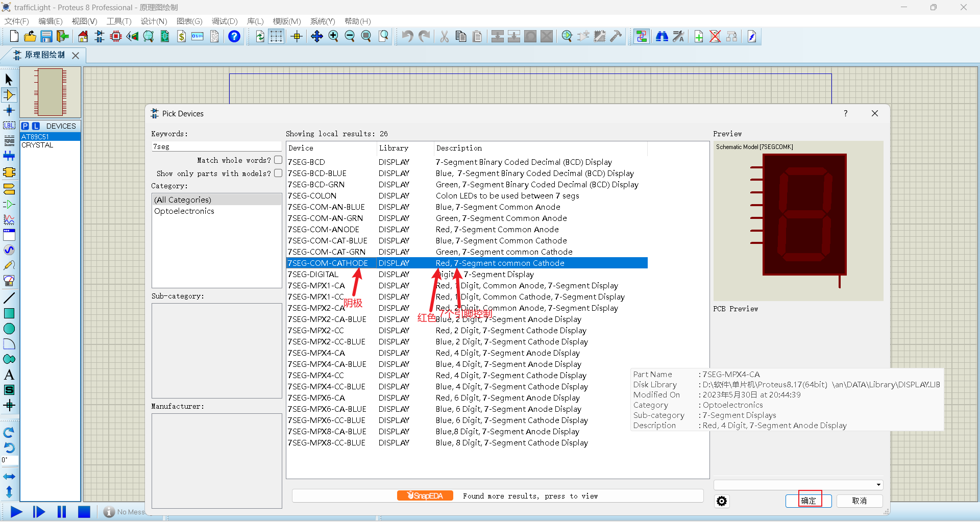The image size is (980, 522).
Task: Select the Selection mode arrow tool
Action: 9,80
